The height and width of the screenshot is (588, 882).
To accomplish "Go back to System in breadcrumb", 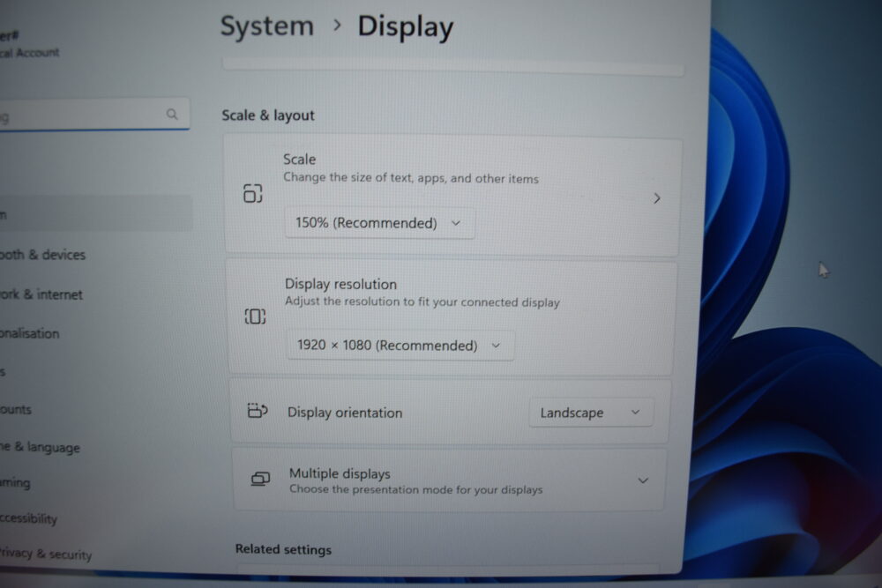I will [x=266, y=26].
